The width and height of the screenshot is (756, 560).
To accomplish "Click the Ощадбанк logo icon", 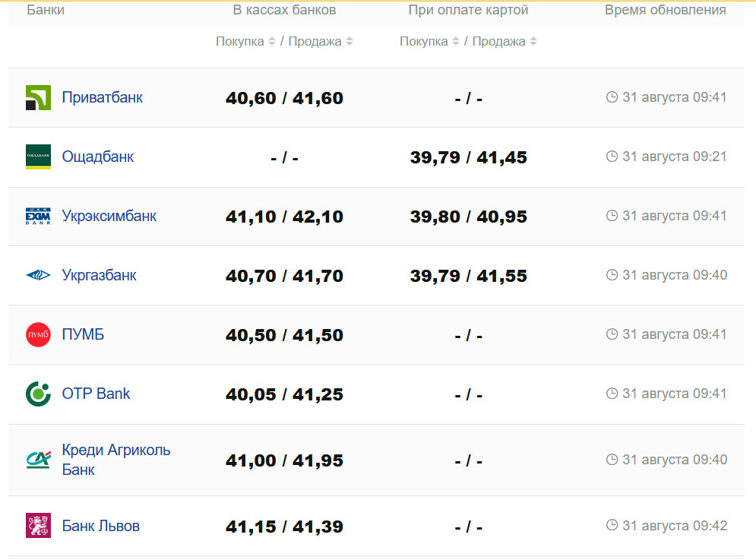I will click(38, 157).
